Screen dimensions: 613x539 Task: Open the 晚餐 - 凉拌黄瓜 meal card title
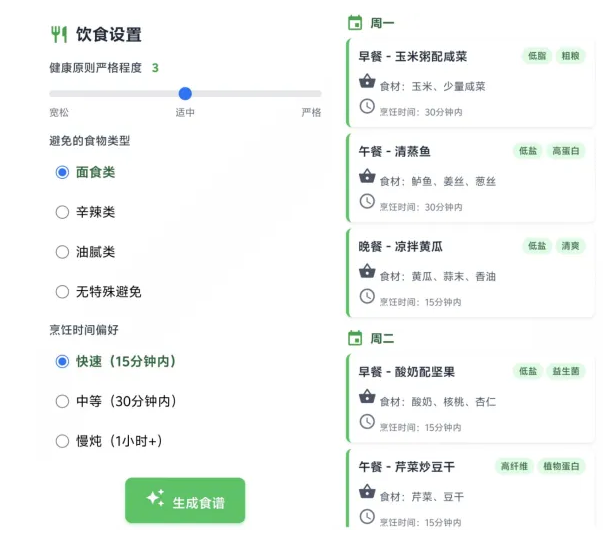coord(400,247)
